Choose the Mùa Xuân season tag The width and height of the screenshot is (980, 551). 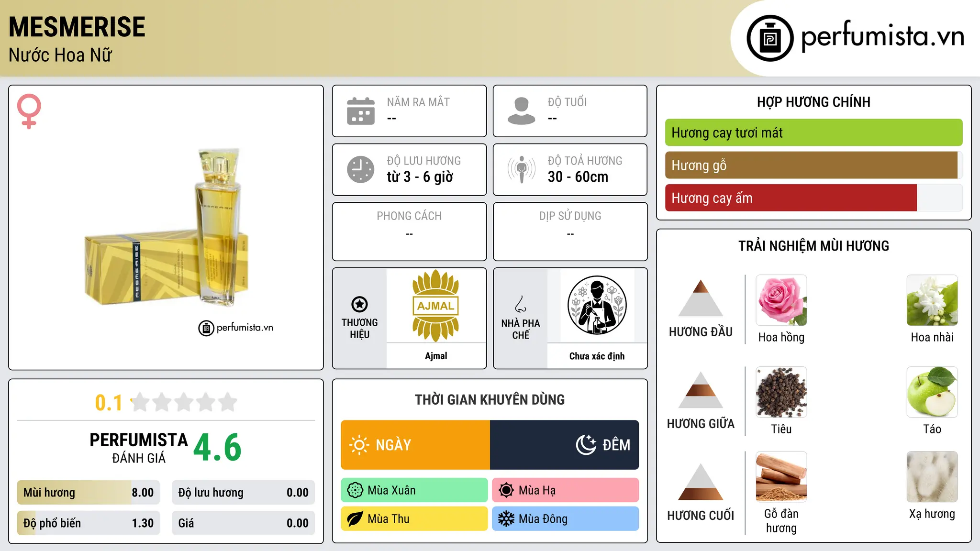(414, 490)
